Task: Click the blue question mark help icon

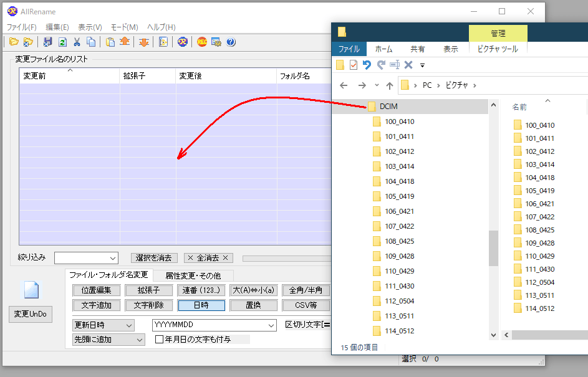Action: 231,42
